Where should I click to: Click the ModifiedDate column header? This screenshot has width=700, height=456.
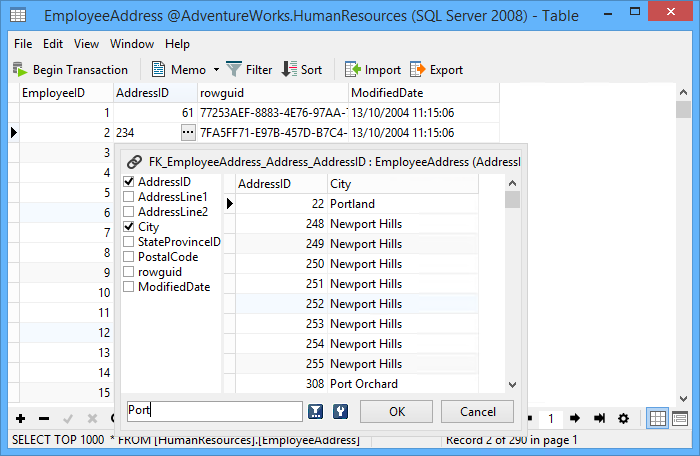[424, 93]
